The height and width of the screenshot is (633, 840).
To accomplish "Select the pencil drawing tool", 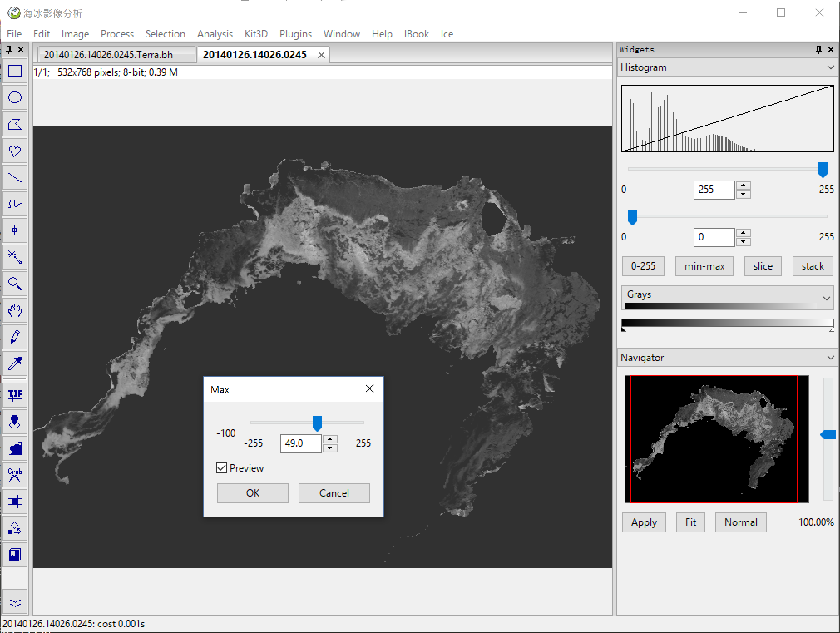I will 15,337.
